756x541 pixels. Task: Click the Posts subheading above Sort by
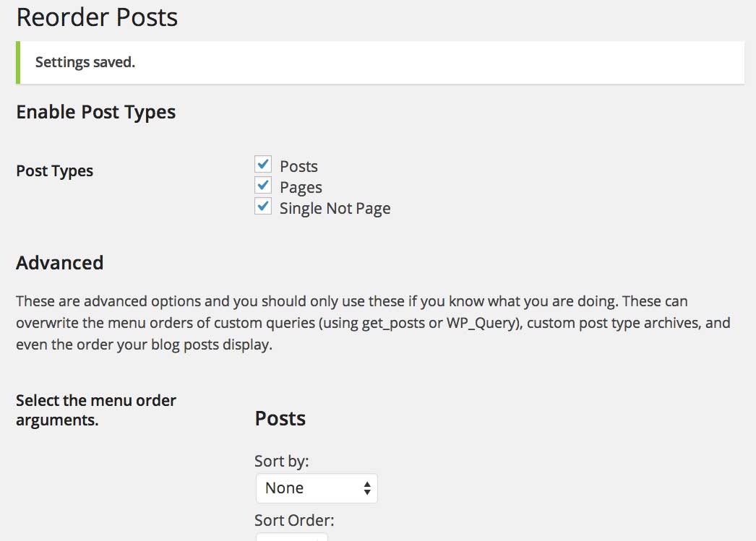pos(280,419)
